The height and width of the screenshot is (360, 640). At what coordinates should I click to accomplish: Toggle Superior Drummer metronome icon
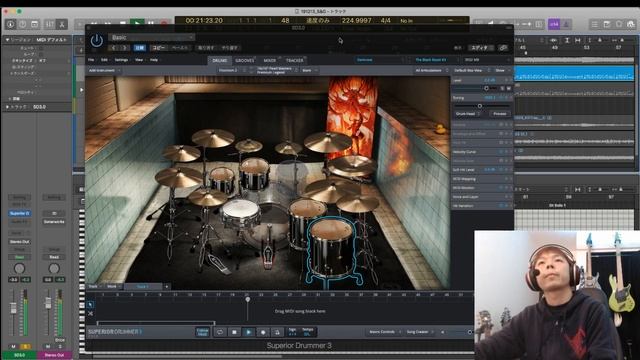[277, 332]
